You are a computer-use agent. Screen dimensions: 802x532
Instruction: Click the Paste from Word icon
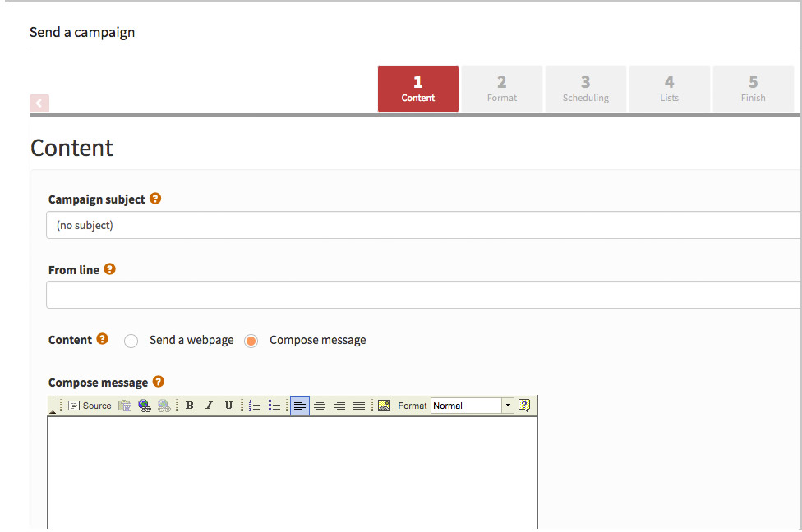[x=125, y=406]
